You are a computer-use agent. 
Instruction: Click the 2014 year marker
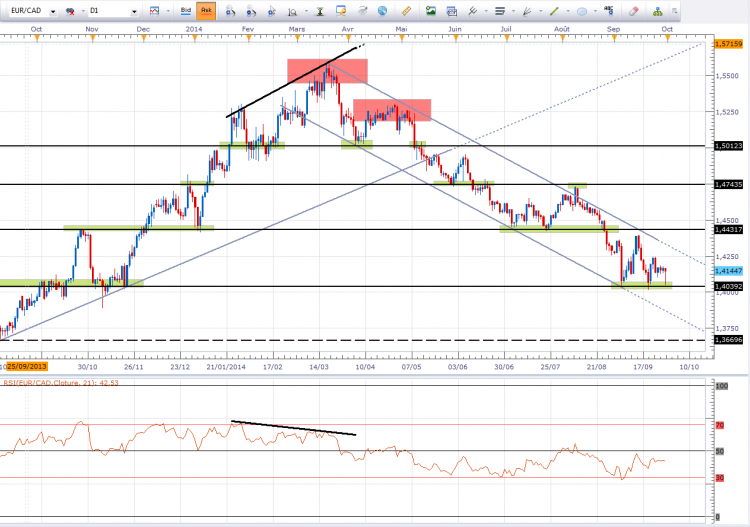click(194, 29)
